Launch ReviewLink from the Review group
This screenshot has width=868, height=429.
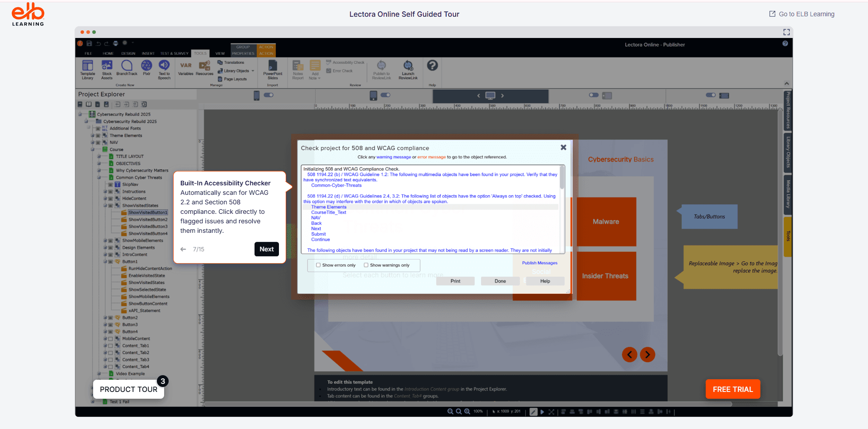click(408, 70)
